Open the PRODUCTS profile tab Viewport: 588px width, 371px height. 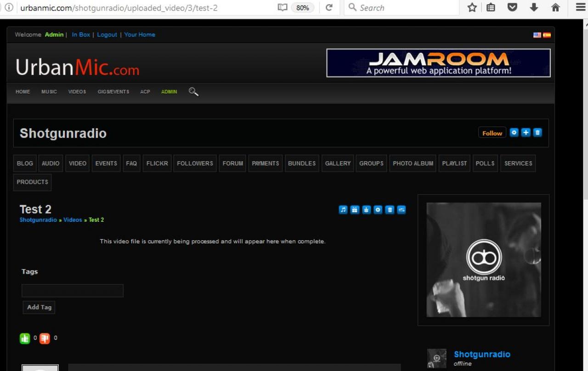pyautogui.click(x=32, y=182)
